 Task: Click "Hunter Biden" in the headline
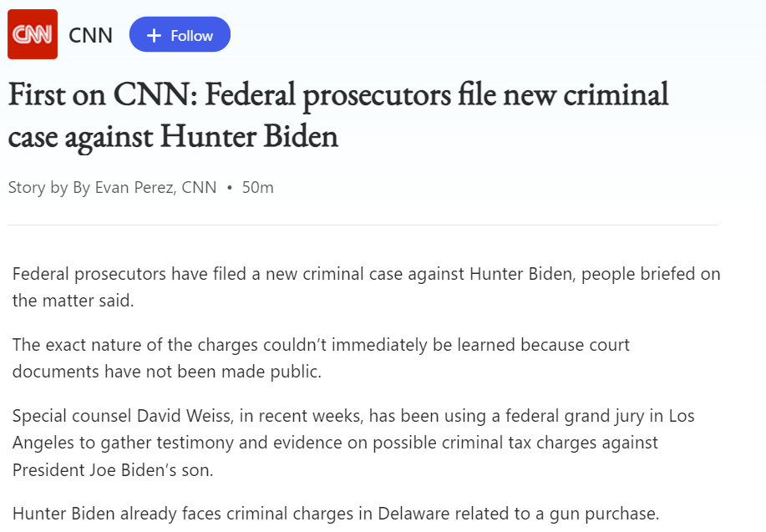[249, 135]
